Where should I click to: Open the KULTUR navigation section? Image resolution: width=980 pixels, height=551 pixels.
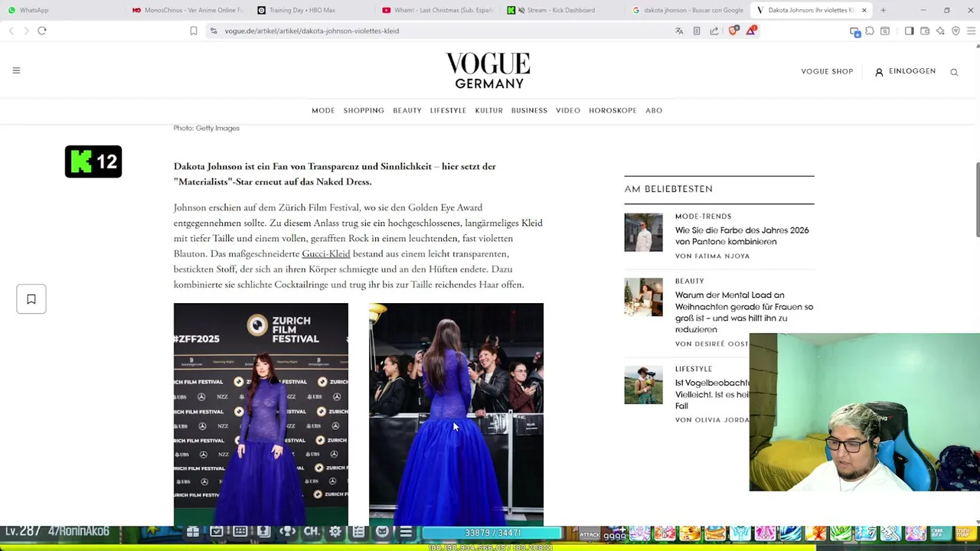tap(488, 111)
